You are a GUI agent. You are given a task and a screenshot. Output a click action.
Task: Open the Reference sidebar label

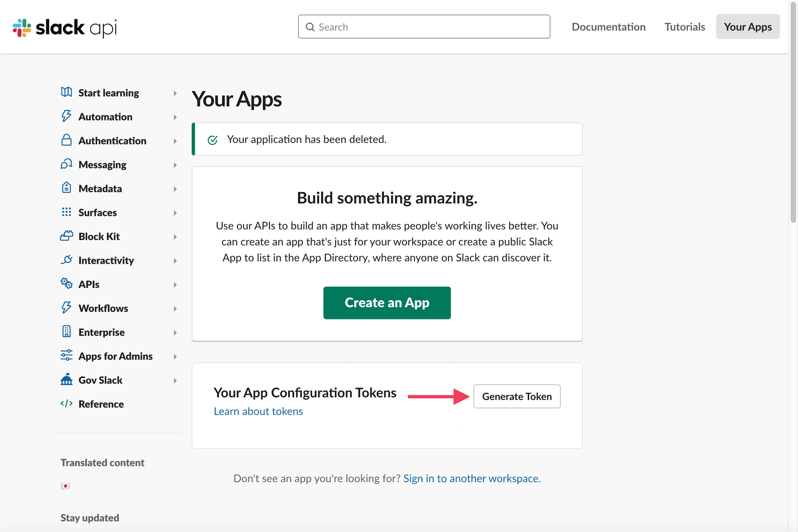(x=101, y=404)
